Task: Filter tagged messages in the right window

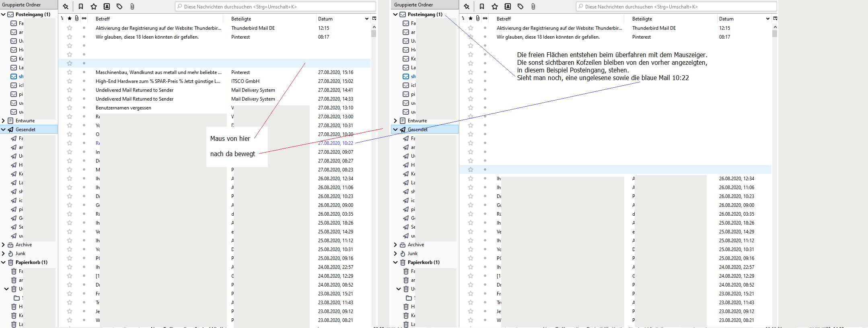Action: click(x=520, y=6)
